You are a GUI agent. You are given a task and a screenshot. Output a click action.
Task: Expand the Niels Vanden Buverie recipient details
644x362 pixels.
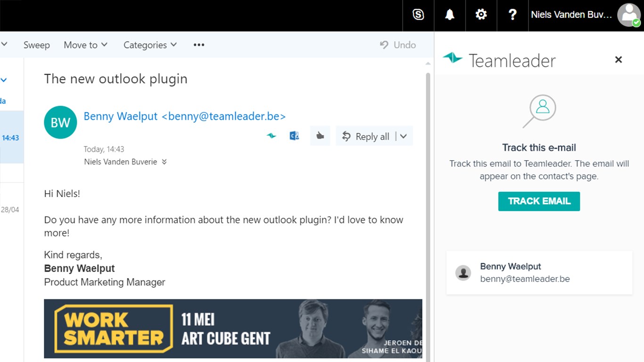165,162
